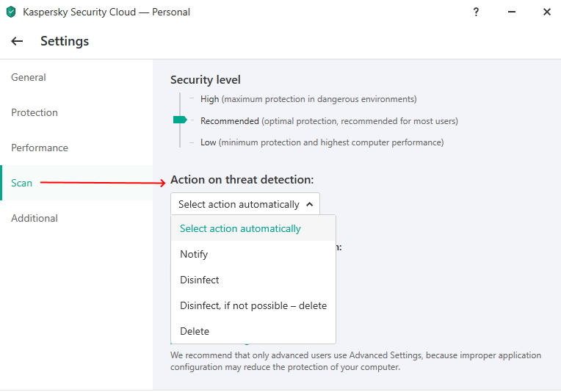The height and width of the screenshot is (392, 561).
Task: Choose 'Select action automatically' option in list
Action: coord(253,228)
